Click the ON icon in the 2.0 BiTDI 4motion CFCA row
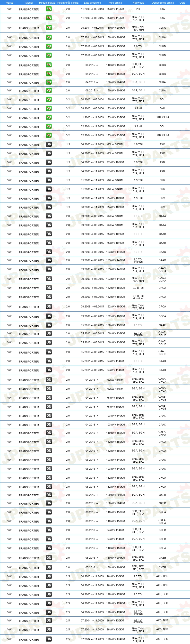This screenshot has height=644, width=190. (x=49, y=297)
